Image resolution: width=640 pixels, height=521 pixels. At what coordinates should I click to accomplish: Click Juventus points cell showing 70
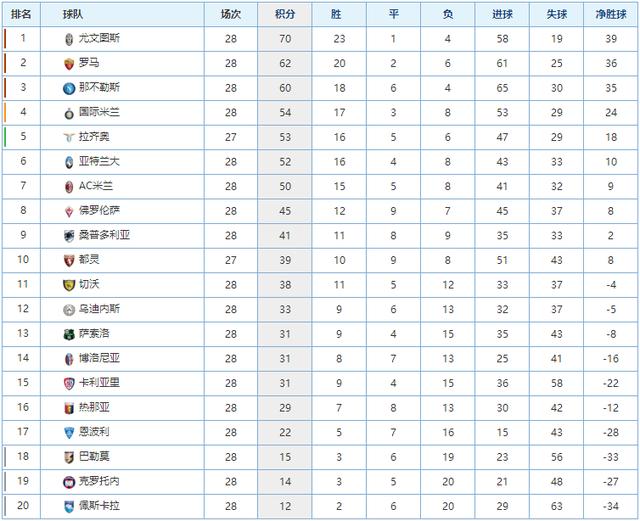284,39
